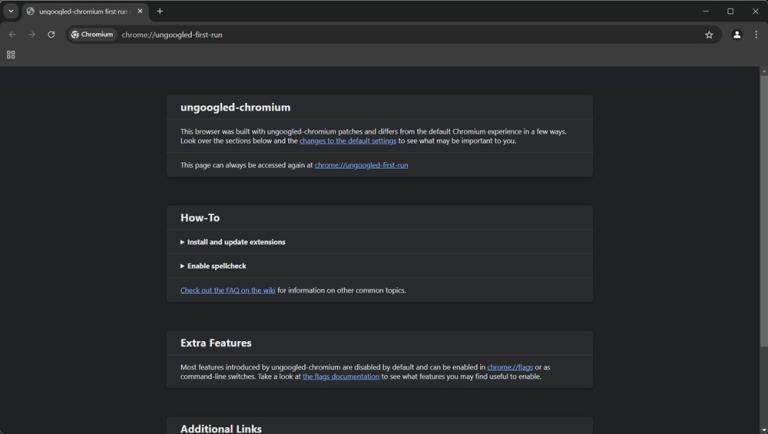768x434 pixels.
Task: Open the tab search dropdown arrow
Action: (11, 11)
